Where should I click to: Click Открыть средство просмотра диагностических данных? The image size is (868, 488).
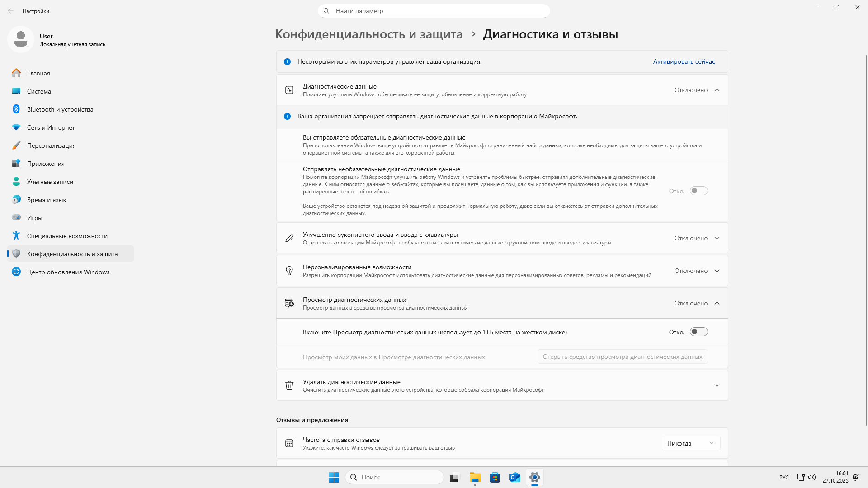622,357
